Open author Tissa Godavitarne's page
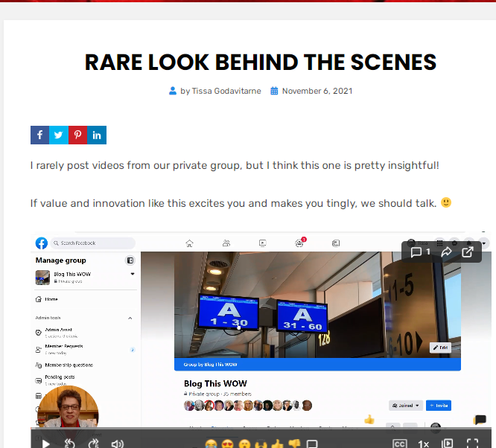496x448 pixels. click(x=226, y=91)
